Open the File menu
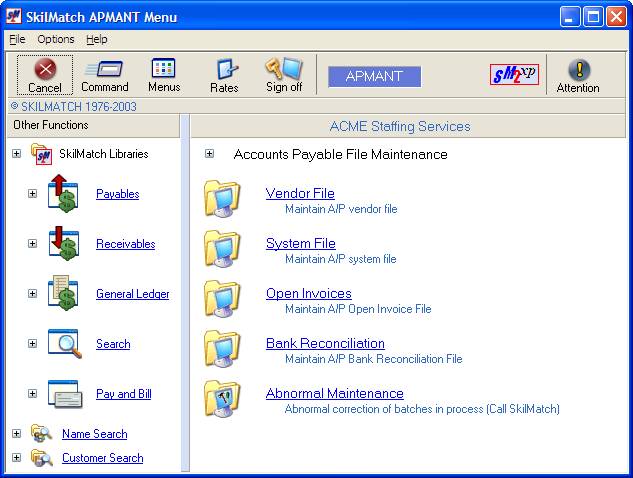Screen dimensions: 633x478 click(x=17, y=39)
